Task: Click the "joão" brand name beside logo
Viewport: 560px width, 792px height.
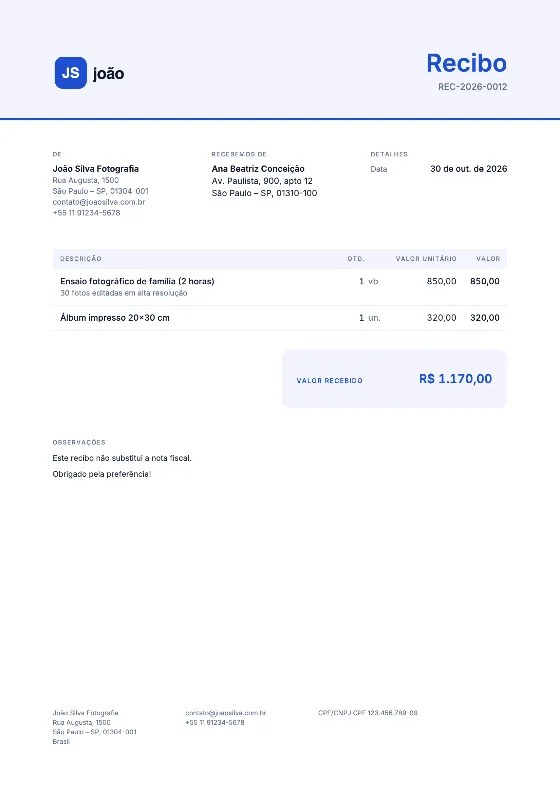Action: pos(108,73)
